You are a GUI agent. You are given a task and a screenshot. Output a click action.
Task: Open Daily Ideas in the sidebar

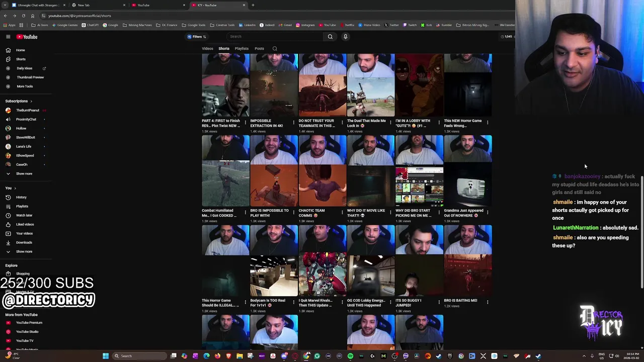pyautogui.click(x=25, y=68)
